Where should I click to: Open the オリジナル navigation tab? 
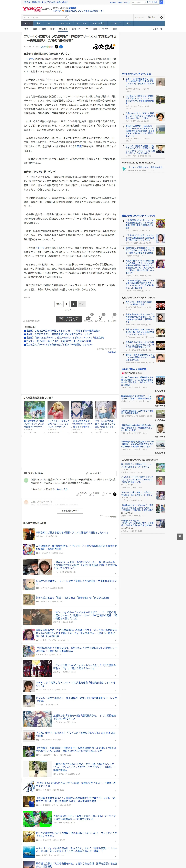81,24
